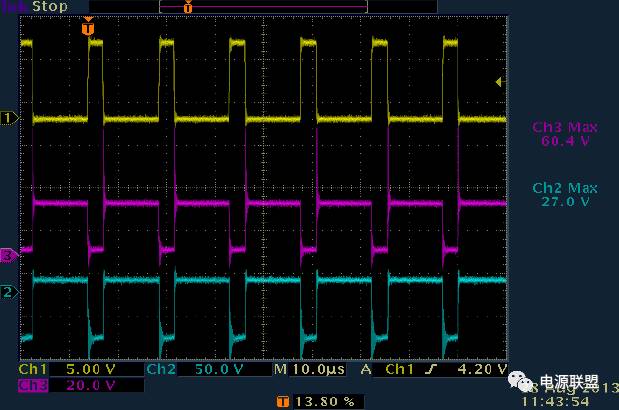The image size is (619, 410).
Task: Click the M 10.0µs timebase readout
Action: click(310, 369)
